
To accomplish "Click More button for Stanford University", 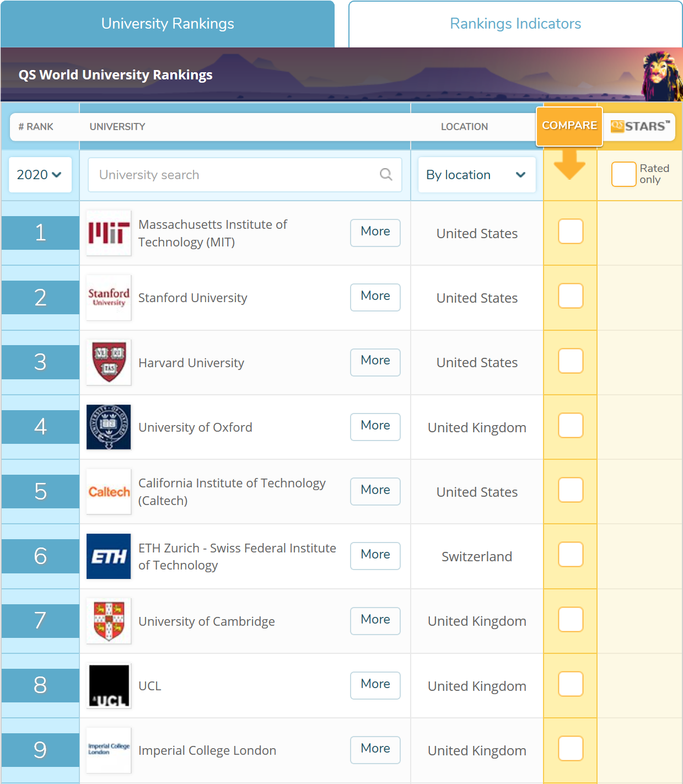I will (x=375, y=297).
